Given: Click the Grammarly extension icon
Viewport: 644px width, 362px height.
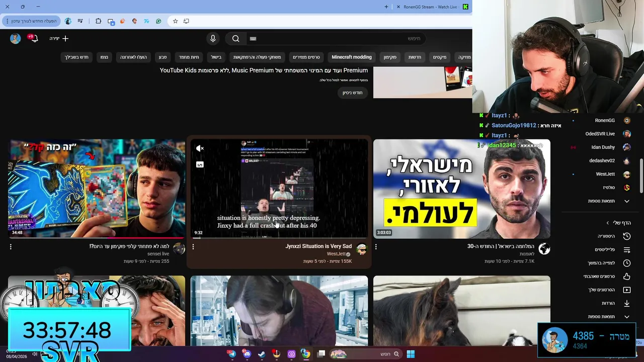Looking at the screenshot, I should point(158,21).
